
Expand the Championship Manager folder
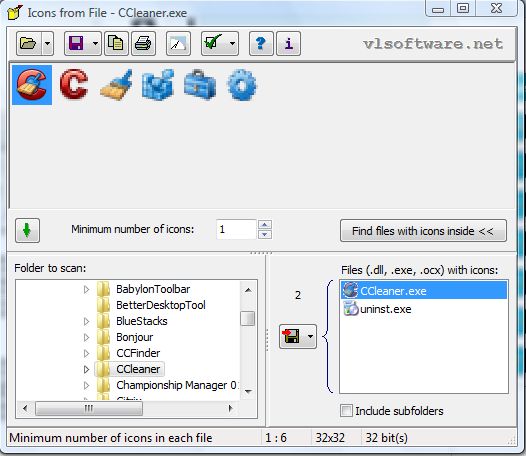(86, 385)
